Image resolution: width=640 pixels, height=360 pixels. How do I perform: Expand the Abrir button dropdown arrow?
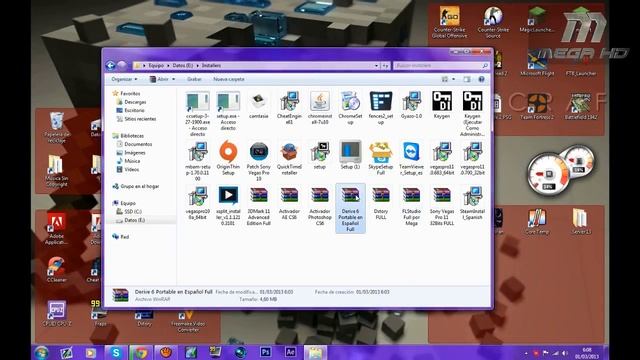pos(174,79)
